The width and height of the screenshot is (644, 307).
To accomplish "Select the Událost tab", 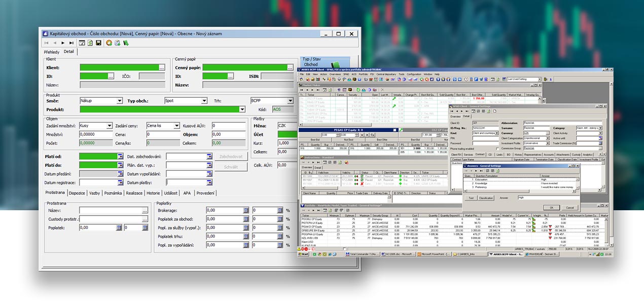I will 171,193.
